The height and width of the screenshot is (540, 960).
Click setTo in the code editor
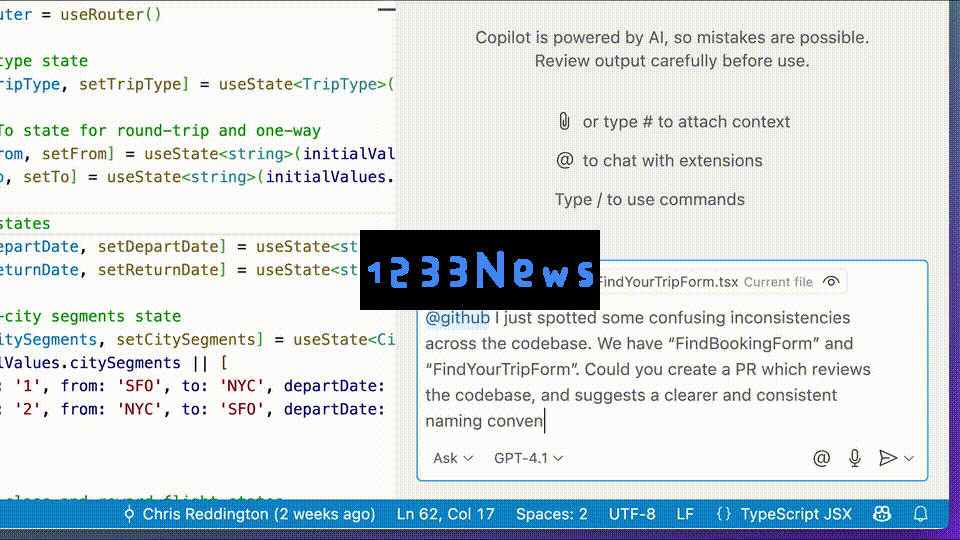coord(47,177)
